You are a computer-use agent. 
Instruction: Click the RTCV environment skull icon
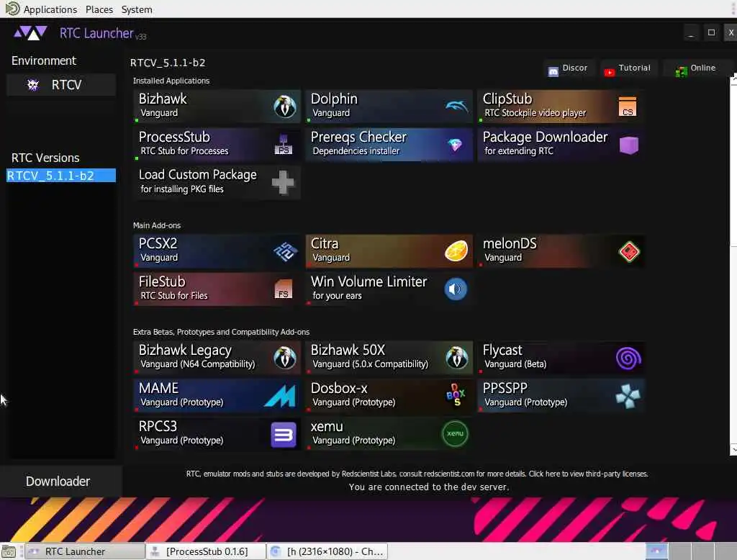coord(33,85)
